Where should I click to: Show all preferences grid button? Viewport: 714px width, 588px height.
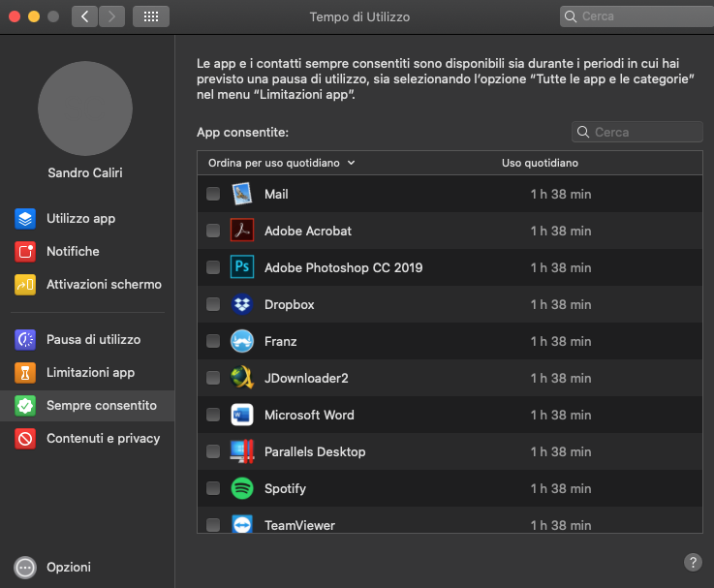click(x=151, y=16)
